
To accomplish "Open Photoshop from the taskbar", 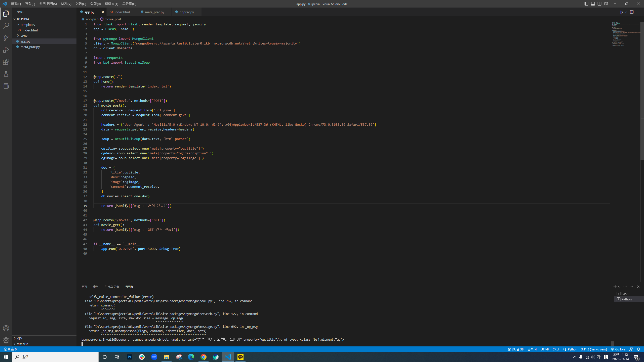I will click(130, 357).
